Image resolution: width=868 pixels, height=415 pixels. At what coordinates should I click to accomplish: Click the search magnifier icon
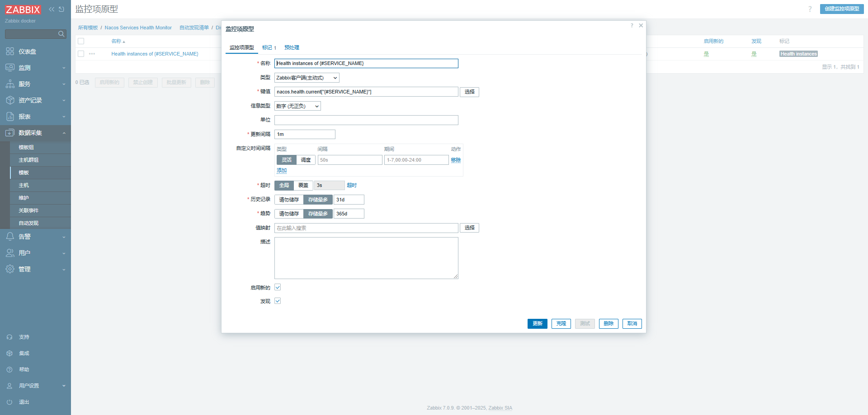click(61, 34)
